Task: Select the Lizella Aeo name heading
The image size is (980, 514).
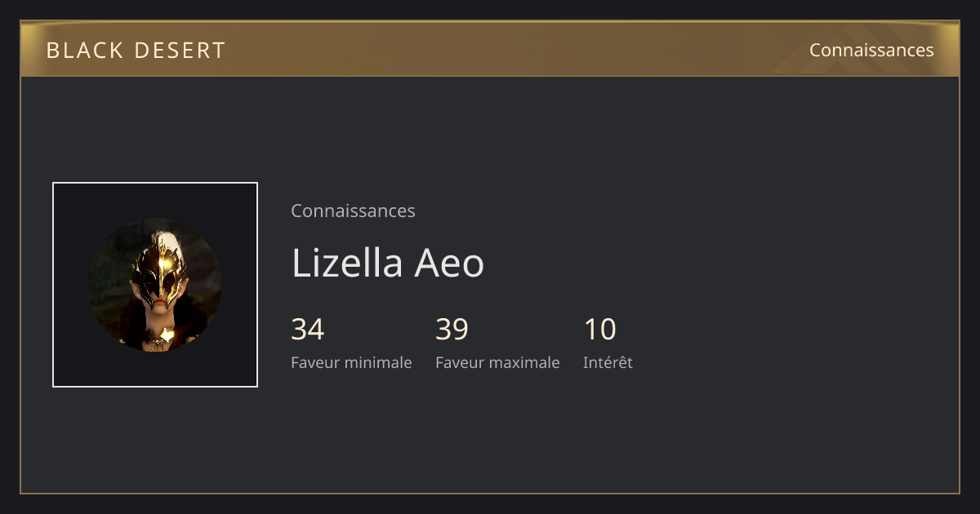Action: point(388,264)
